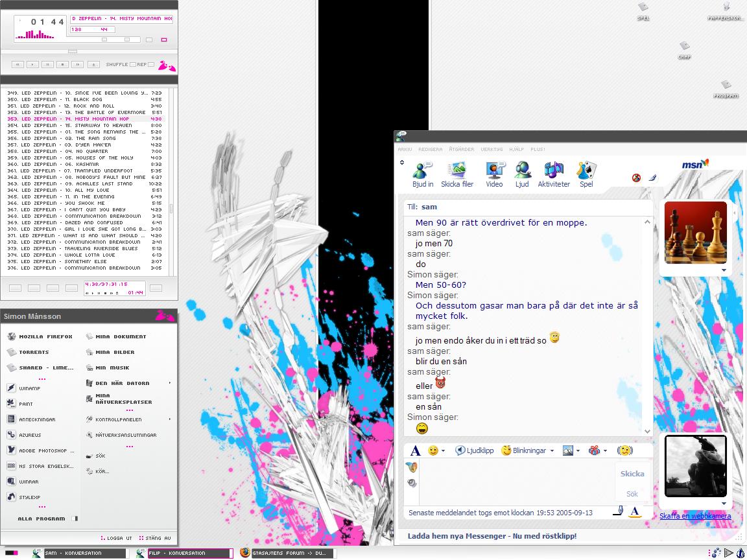Toggle the pink-highlighted playlist button in Winamp

tap(164, 40)
